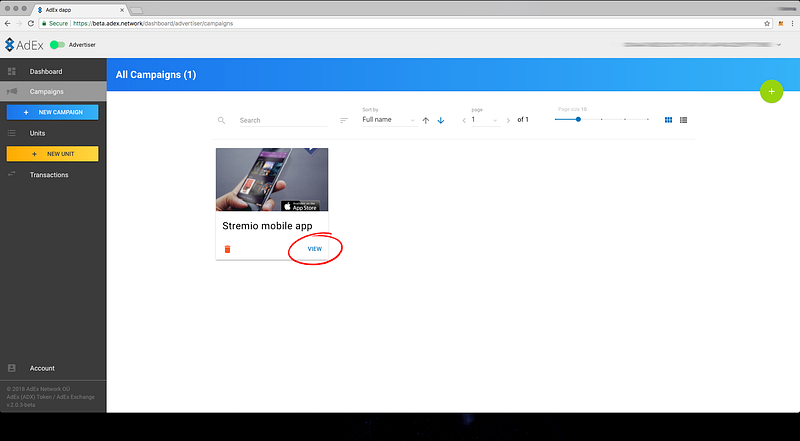Sort descending with the down arrow
Image resolution: width=800 pixels, height=441 pixels.
click(441, 120)
